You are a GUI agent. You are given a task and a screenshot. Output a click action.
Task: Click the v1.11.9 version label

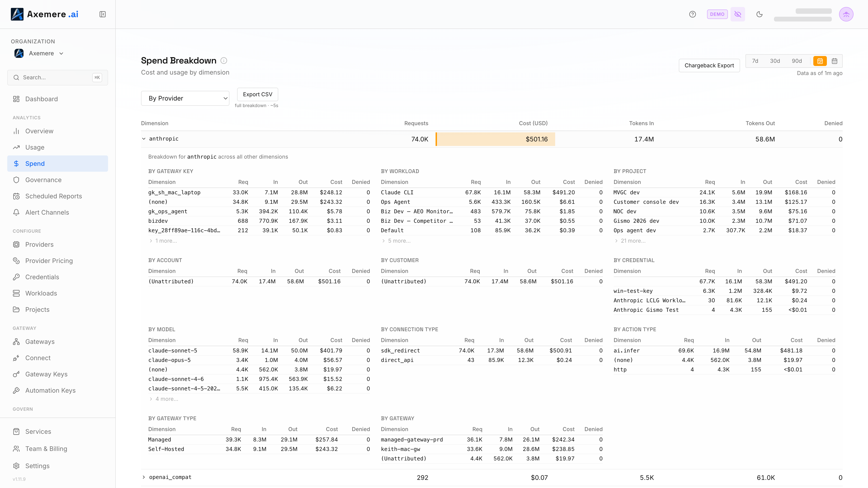[x=19, y=479]
